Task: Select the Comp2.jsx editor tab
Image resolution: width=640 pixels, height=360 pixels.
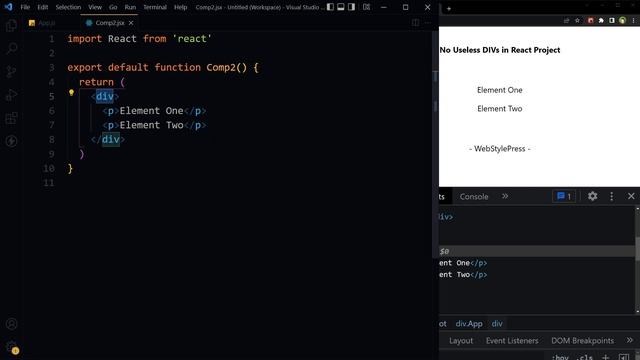Action: click(x=109, y=23)
